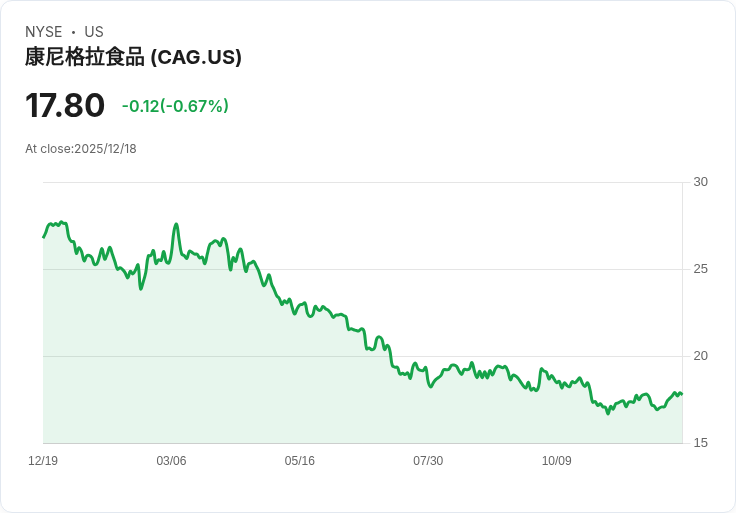This screenshot has width=736, height=513.
Task: Click the 12/19 date on the x-axis
Action: tap(43, 461)
